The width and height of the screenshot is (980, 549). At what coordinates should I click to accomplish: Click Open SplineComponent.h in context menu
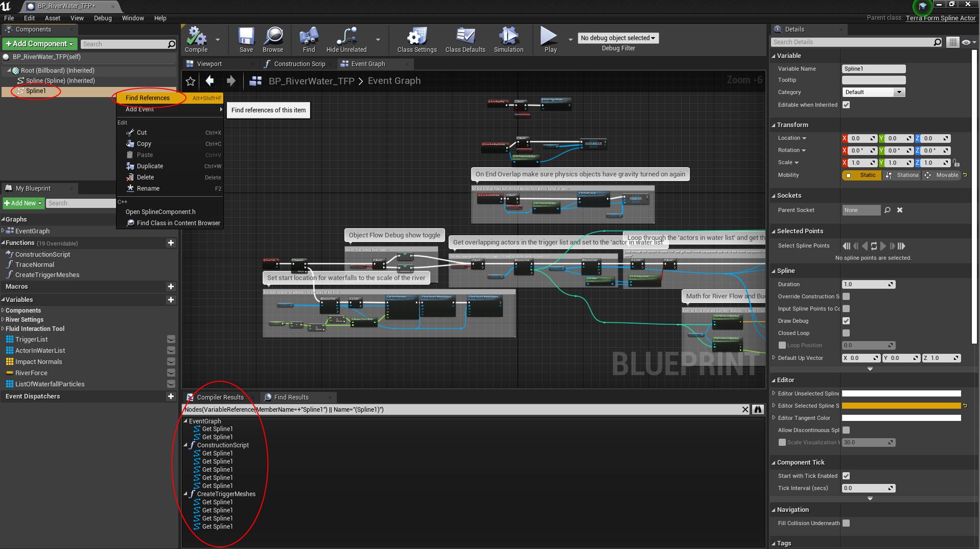[x=169, y=212]
